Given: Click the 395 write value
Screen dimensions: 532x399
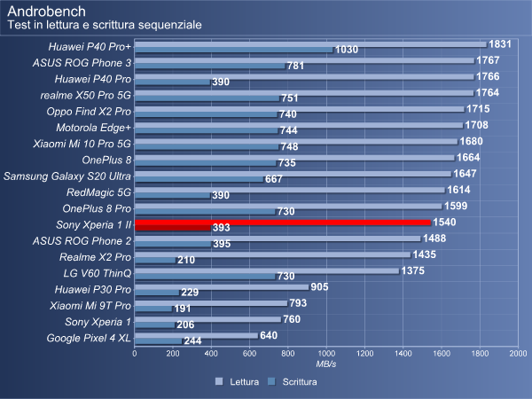Looking at the screenshot, I should pos(222,244).
